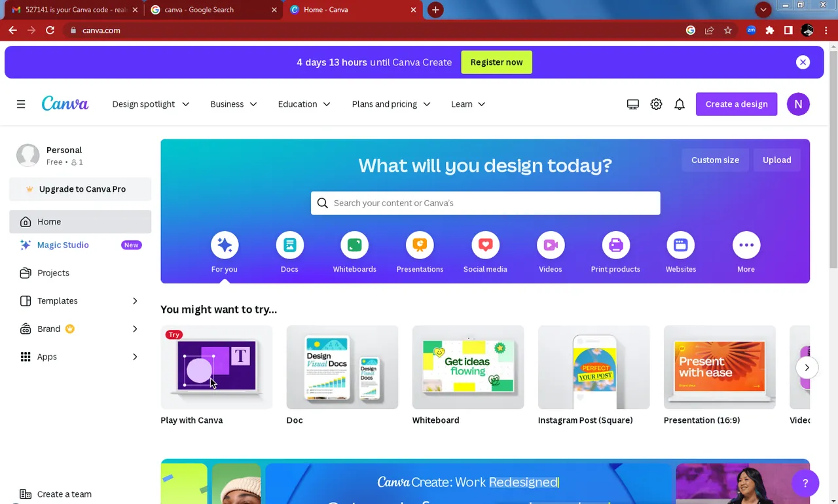Open the More categories icon
Viewport: 838px width, 504px height.
746,245
